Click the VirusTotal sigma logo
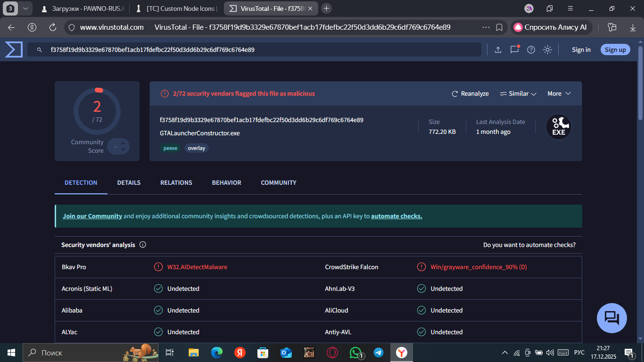Viewport: 644px width, 362px height. click(14, 49)
